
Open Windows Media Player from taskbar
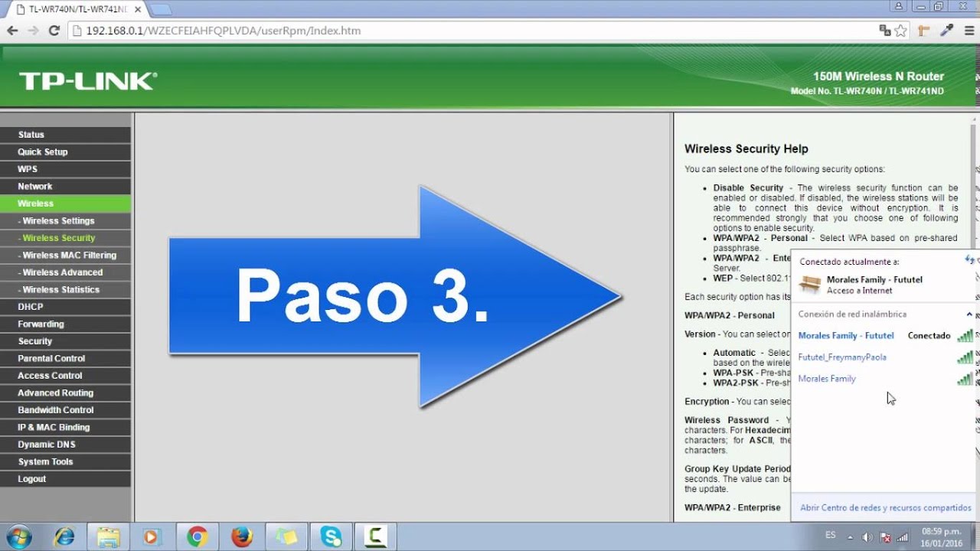point(151,536)
